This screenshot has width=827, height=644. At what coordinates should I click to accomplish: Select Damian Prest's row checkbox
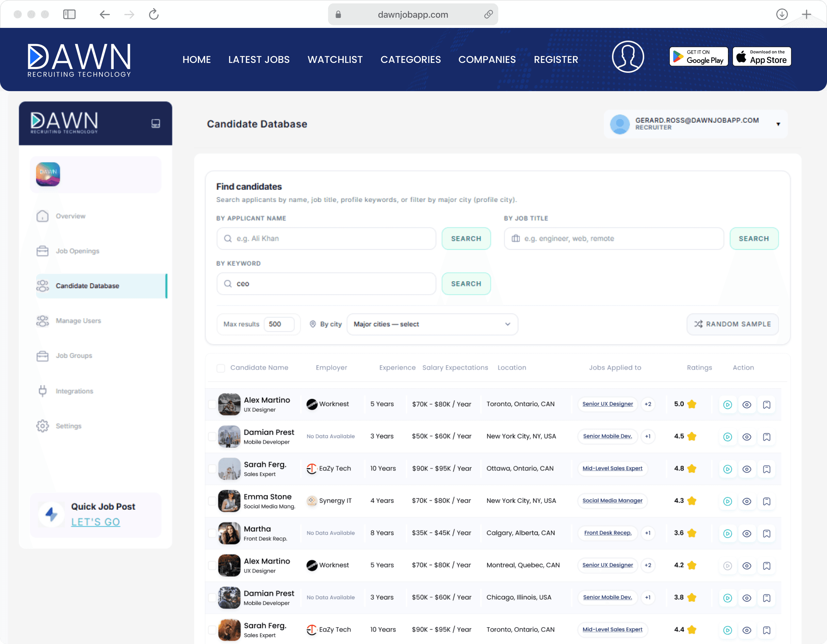pyautogui.click(x=212, y=437)
